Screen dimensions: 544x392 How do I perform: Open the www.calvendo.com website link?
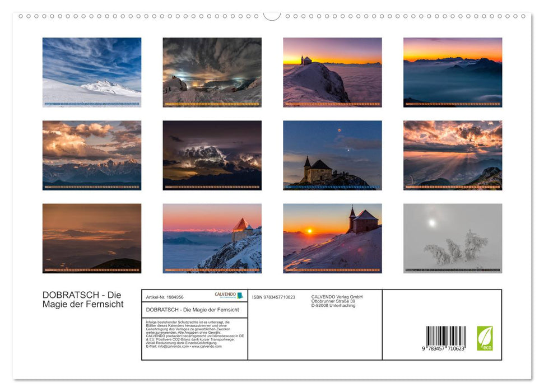(x=206, y=346)
